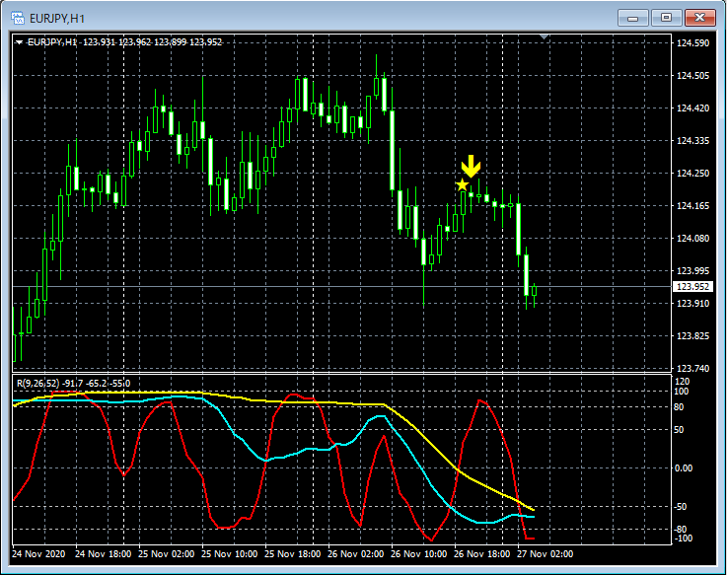The image size is (728, 575).
Task: Click the 26 Nov 18:00 time label
Action: 482,554
